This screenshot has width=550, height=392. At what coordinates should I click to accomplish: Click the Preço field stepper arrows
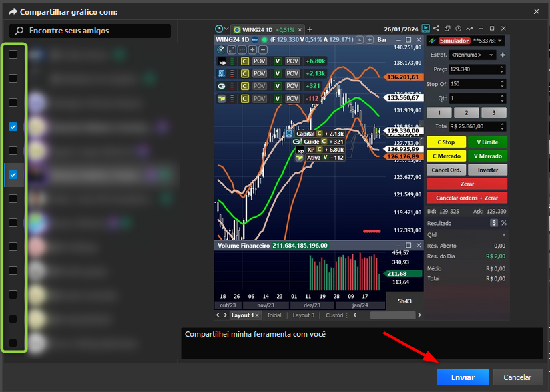click(x=501, y=69)
